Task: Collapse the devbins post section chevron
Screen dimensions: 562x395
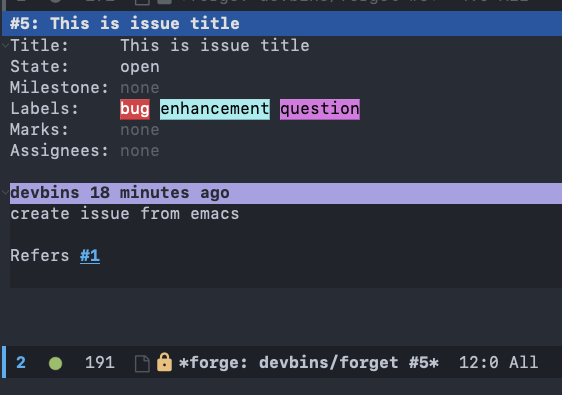Action: click(x=5, y=192)
